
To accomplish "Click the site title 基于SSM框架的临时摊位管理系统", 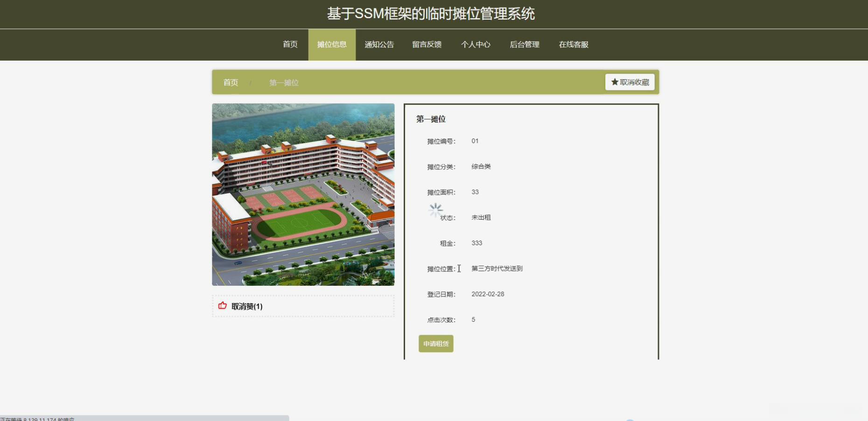I will 431,14.
